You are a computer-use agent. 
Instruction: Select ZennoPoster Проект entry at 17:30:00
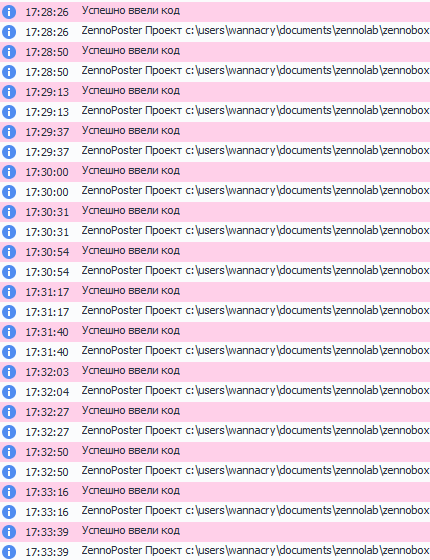tap(255, 191)
